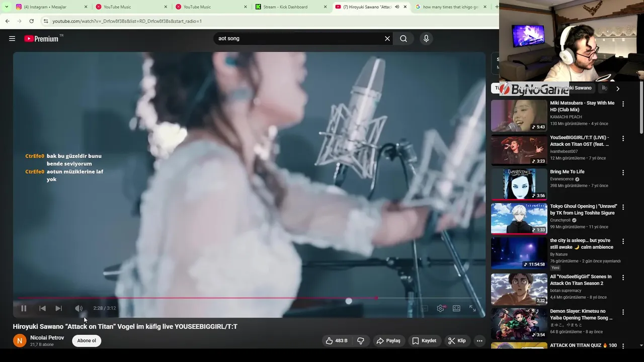Dislike the Hiroyuki Sawano video
The width and height of the screenshot is (644, 362).
[361, 341]
